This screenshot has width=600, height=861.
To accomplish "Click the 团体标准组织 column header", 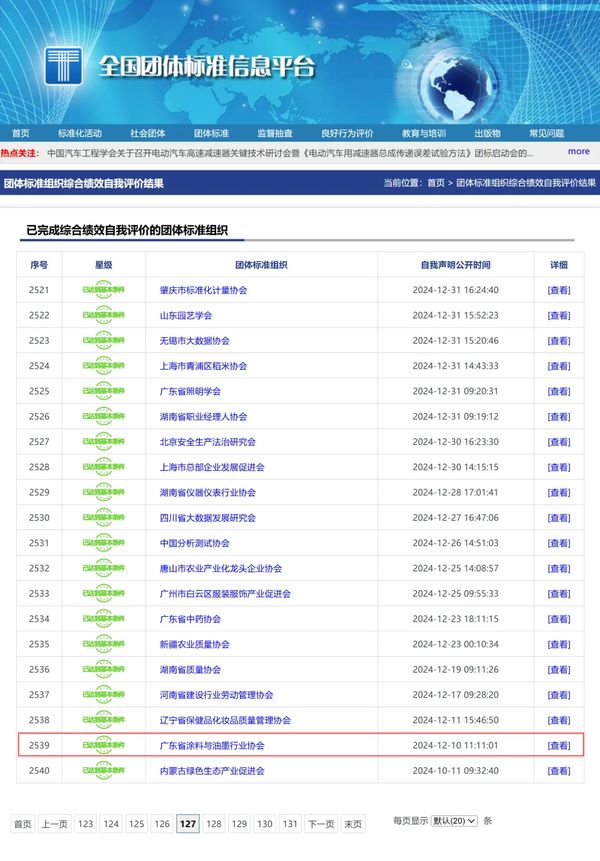I will [261, 265].
